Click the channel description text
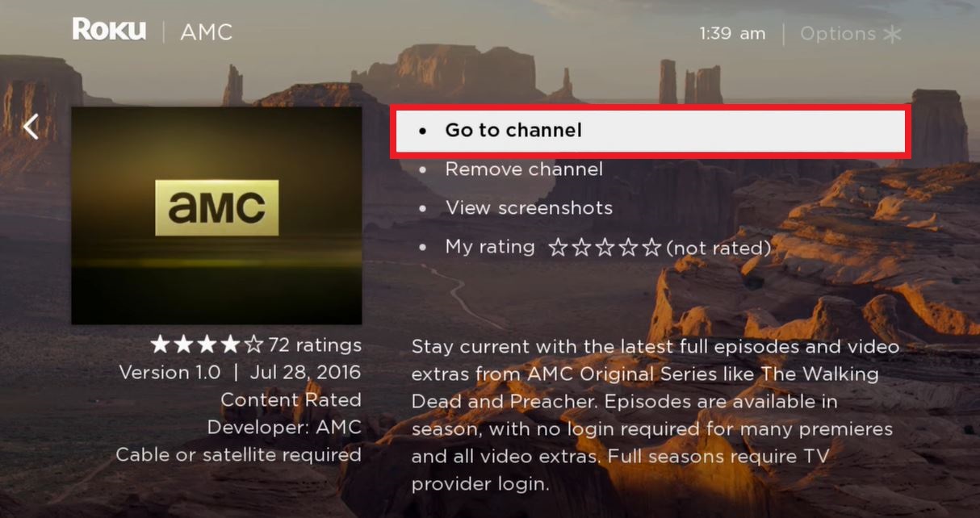This screenshot has width=980, height=518. point(655,416)
